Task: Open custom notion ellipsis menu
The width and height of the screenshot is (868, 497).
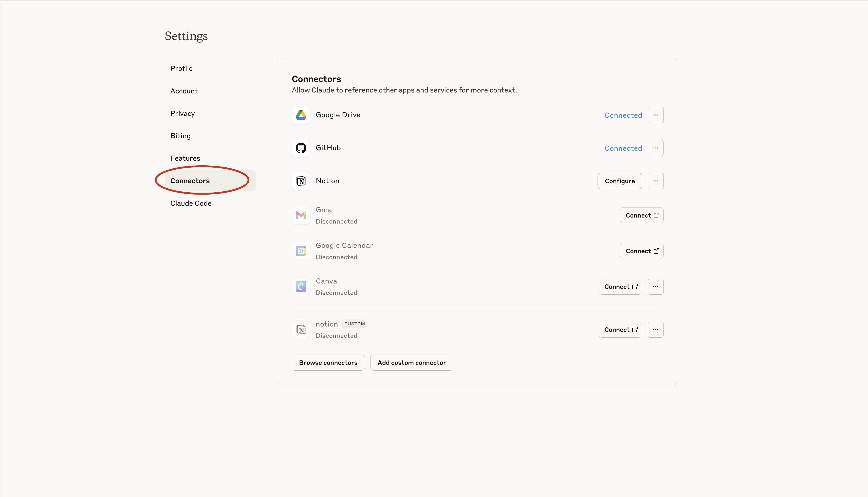Action: click(655, 330)
